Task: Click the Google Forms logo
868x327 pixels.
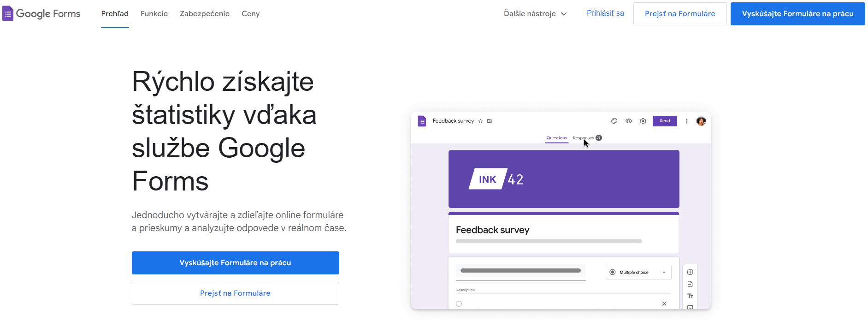Action: pyautogui.click(x=41, y=13)
